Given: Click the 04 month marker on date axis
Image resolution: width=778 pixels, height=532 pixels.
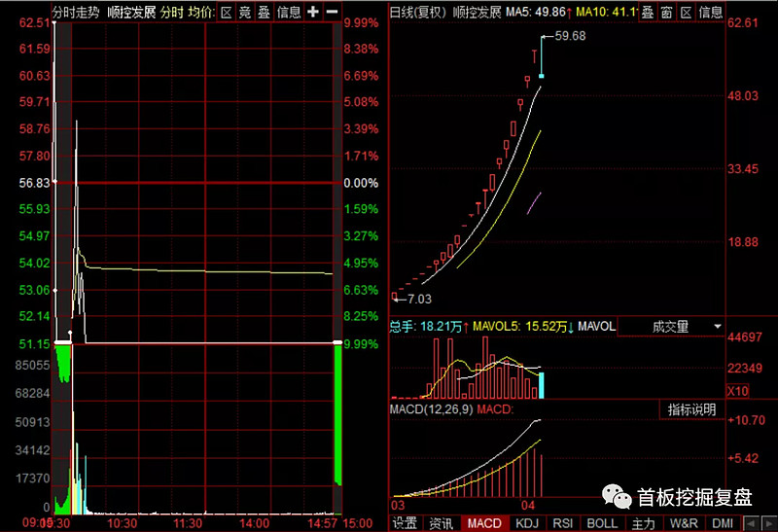Looking at the screenshot, I should [528, 506].
